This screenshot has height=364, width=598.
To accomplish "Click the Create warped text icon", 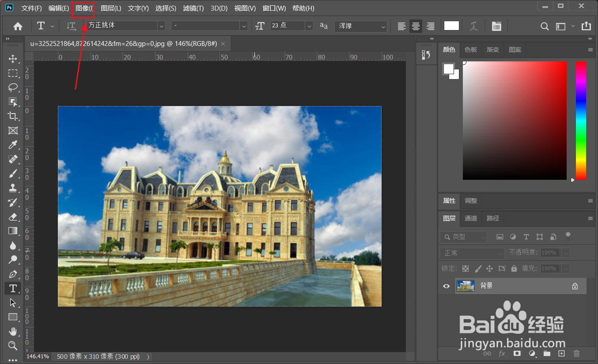I will 474,26.
